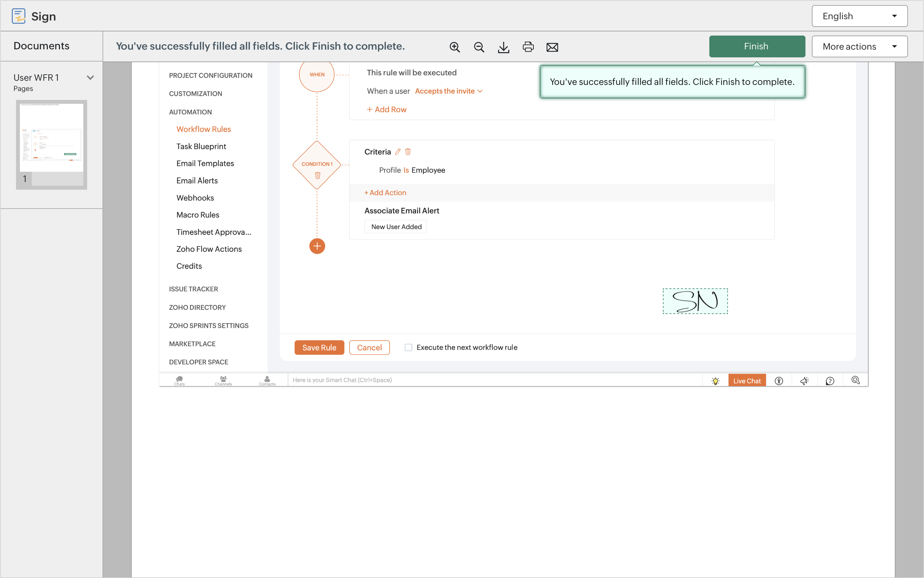Open the English language dropdown
Viewport: 924px width, 578px height.
pos(859,16)
